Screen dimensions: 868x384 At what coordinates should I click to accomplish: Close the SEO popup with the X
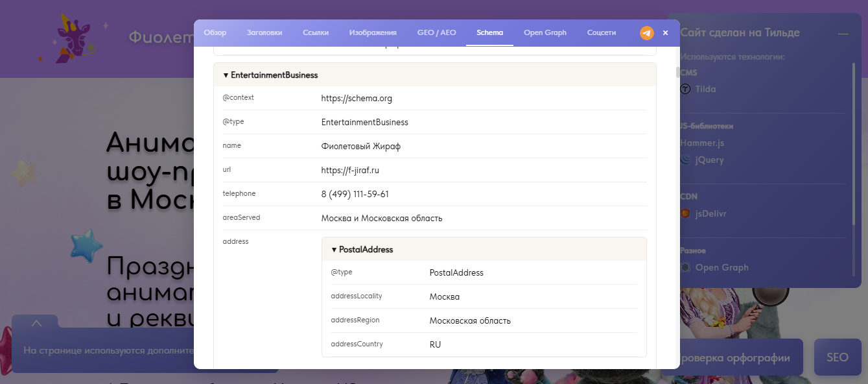(x=665, y=32)
